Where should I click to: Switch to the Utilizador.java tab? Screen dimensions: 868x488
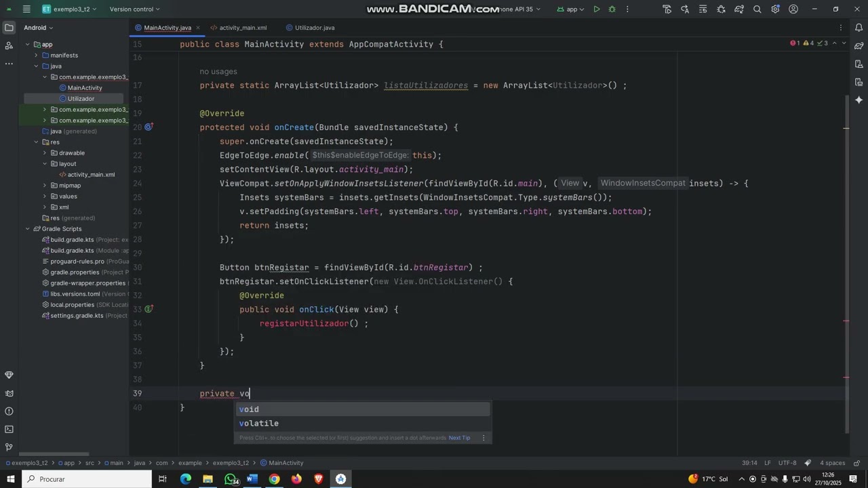[x=310, y=28]
